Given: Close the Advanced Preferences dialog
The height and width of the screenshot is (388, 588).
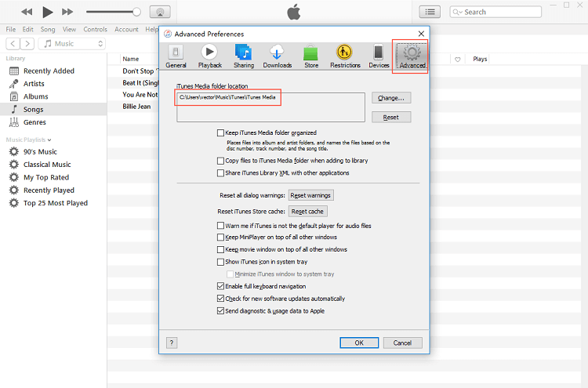Looking at the screenshot, I should (421, 34).
